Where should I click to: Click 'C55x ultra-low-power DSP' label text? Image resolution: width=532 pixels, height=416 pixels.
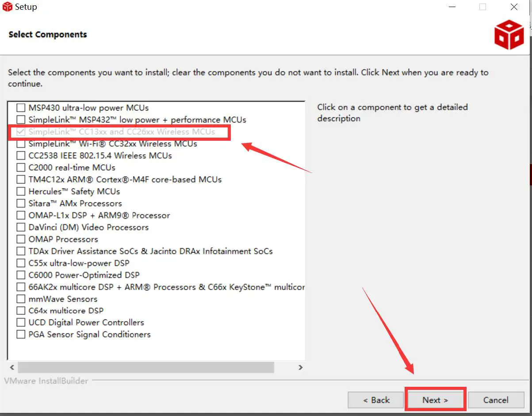[79, 263]
